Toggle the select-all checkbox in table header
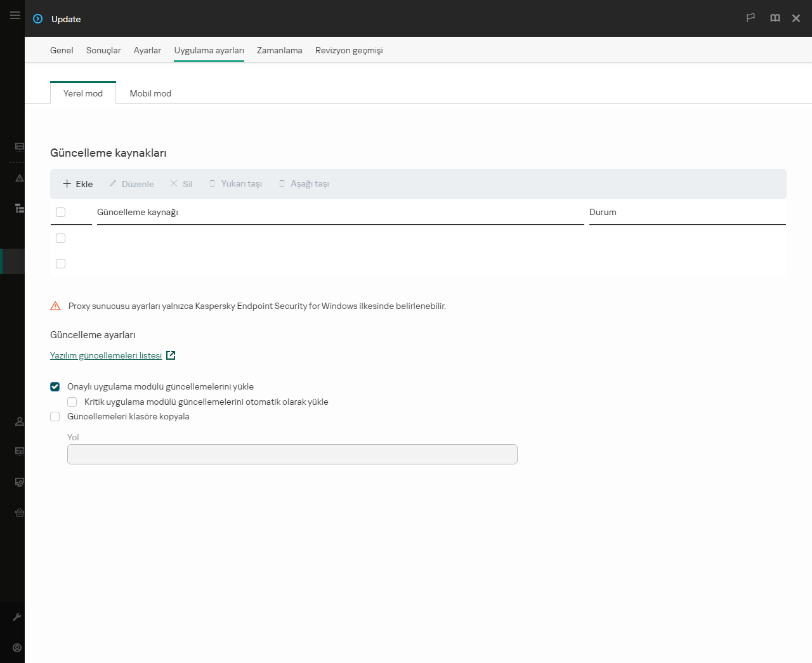Image resolution: width=812 pixels, height=663 pixels. (61, 213)
